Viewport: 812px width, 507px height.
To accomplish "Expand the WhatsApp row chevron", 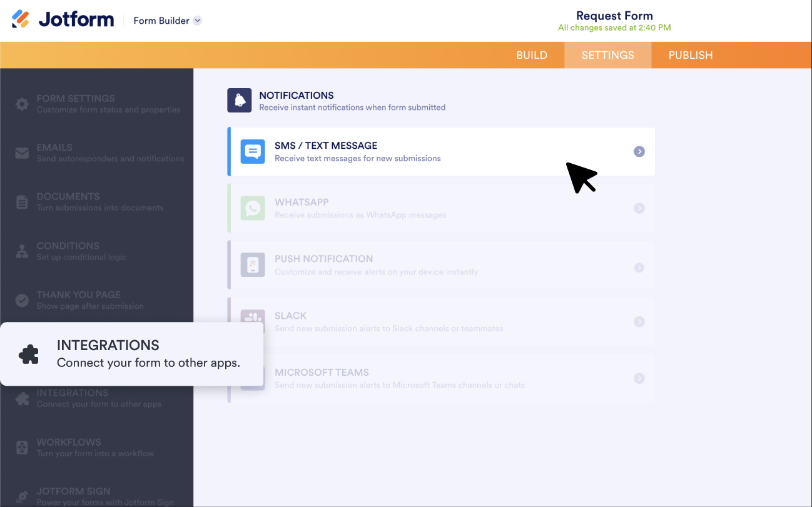I will tap(639, 208).
